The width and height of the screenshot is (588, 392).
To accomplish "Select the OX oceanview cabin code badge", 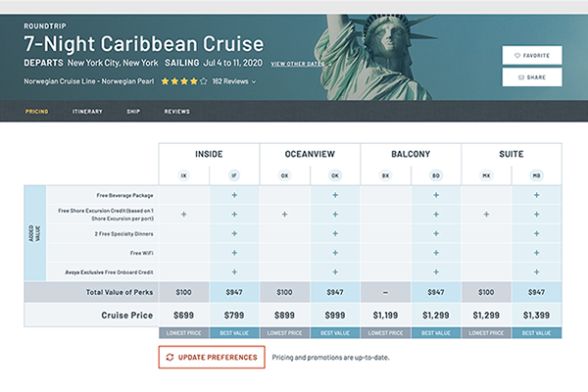I will 284,175.
